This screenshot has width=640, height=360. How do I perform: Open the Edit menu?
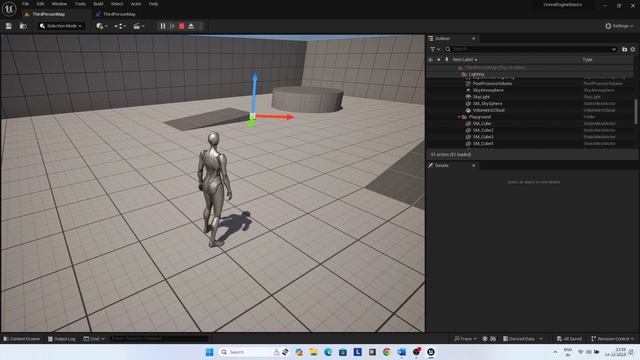(x=40, y=4)
